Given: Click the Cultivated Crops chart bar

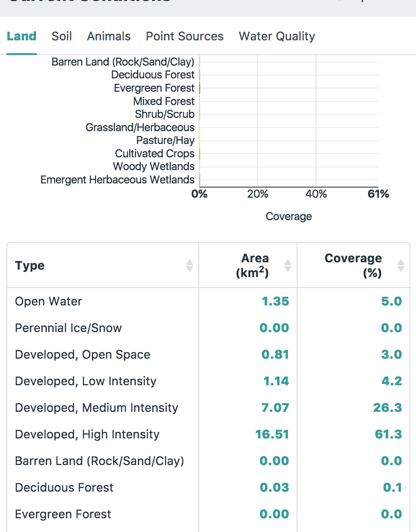Looking at the screenshot, I should [199, 153].
